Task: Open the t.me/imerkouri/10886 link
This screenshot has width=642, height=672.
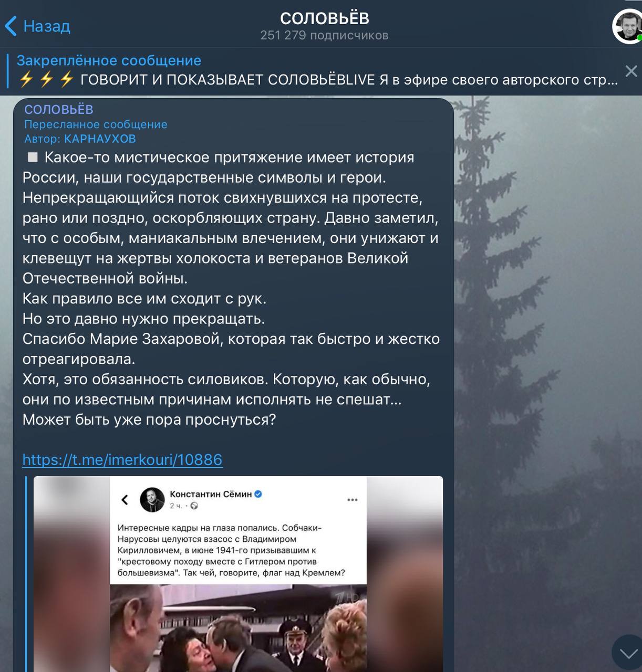Action: tap(122, 460)
